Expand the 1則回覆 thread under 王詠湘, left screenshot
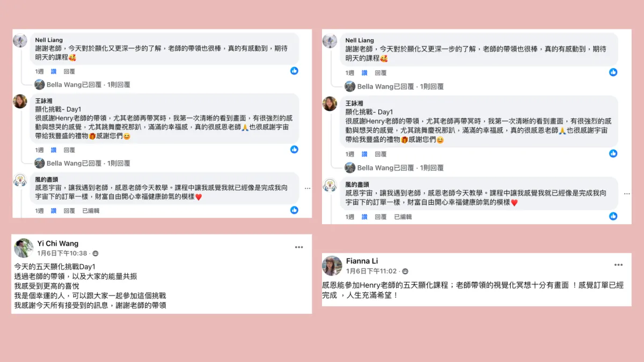This screenshot has height=362, width=644. point(118,163)
